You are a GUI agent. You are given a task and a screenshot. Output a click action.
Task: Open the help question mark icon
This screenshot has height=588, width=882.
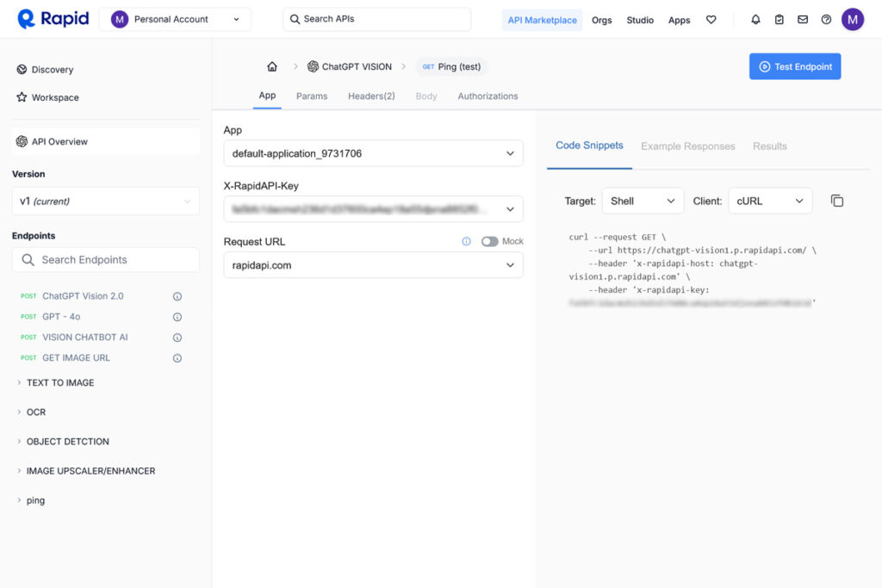coord(826,20)
